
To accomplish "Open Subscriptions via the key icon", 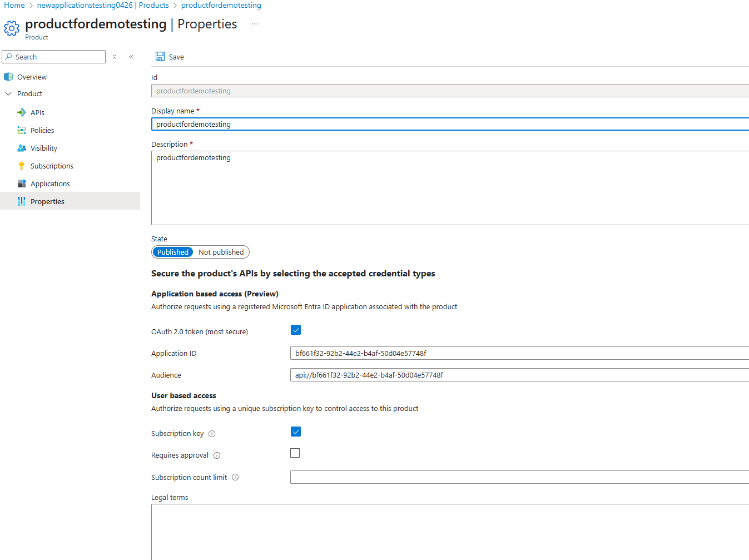I will [x=22, y=166].
